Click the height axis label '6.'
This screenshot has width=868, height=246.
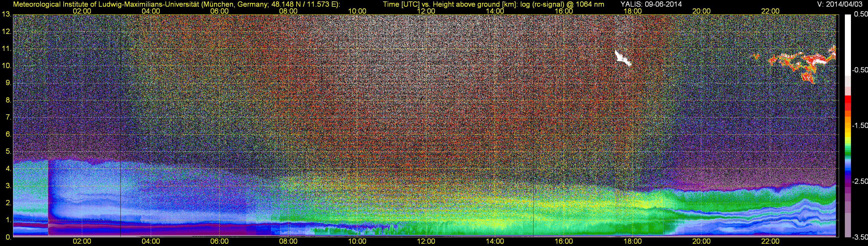(x=8, y=135)
